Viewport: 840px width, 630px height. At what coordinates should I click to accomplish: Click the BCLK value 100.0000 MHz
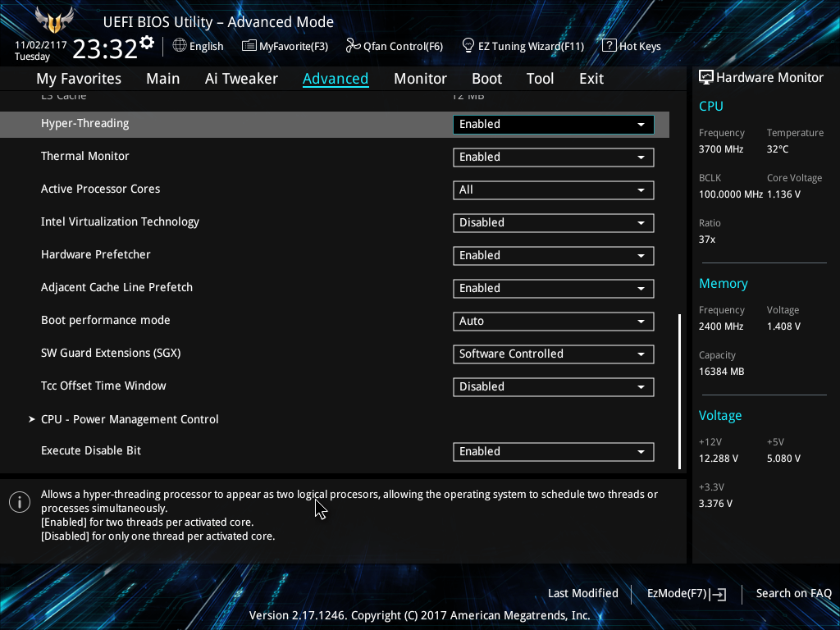(731, 194)
